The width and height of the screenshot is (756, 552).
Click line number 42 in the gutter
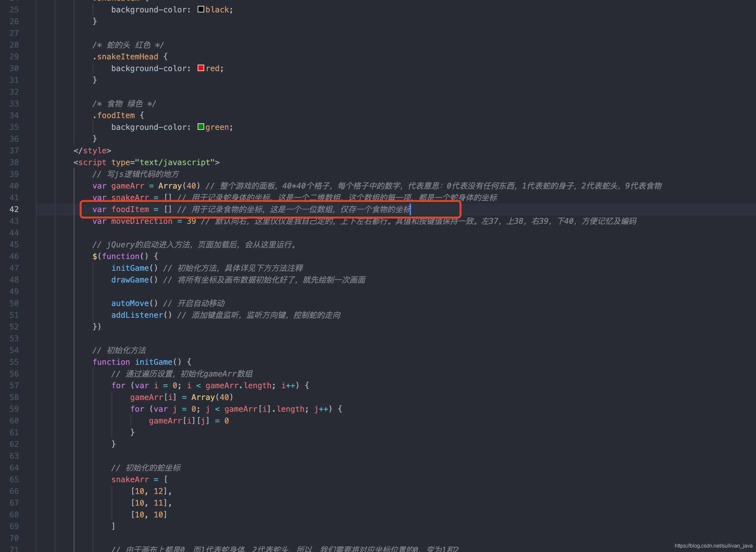click(x=14, y=209)
